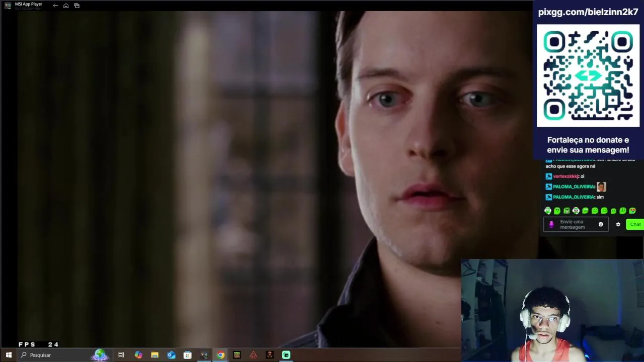Click the Pesquisar search box on taskbar
Viewport: 644px width, 362px height.
coord(64,355)
